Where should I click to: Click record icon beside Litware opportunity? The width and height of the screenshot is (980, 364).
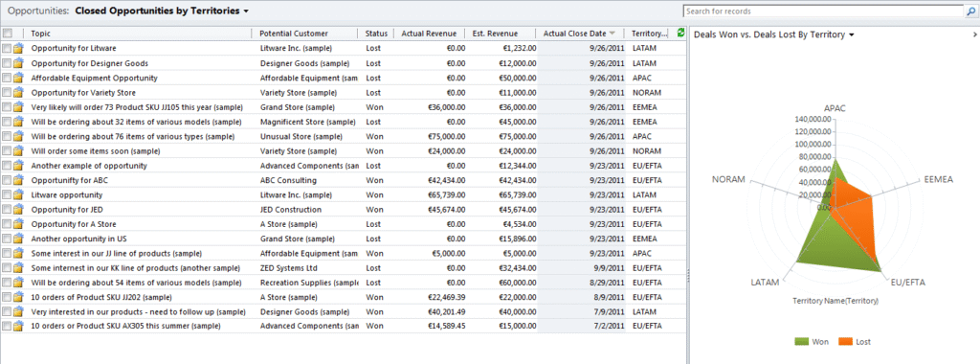point(18,195)
